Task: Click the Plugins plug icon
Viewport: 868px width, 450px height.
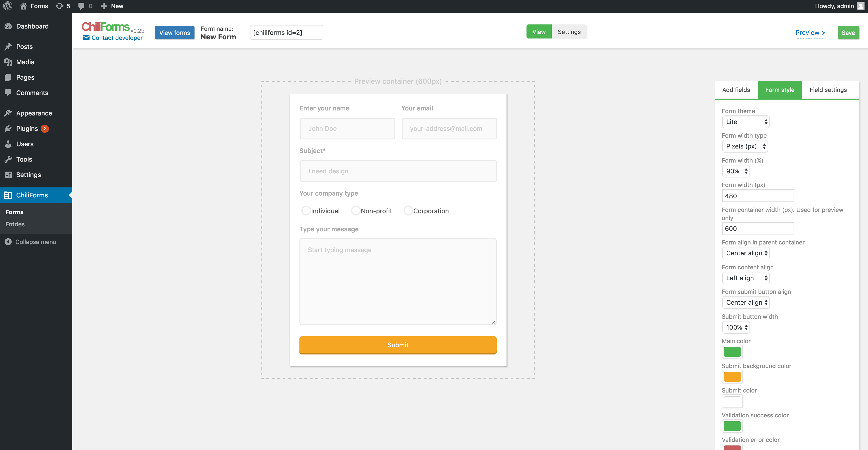Action: (x=8, y=129)
